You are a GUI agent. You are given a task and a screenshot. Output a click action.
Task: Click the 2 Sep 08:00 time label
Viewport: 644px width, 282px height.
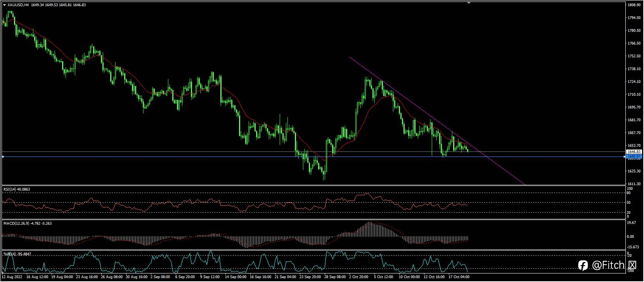[x=160, y=277]
